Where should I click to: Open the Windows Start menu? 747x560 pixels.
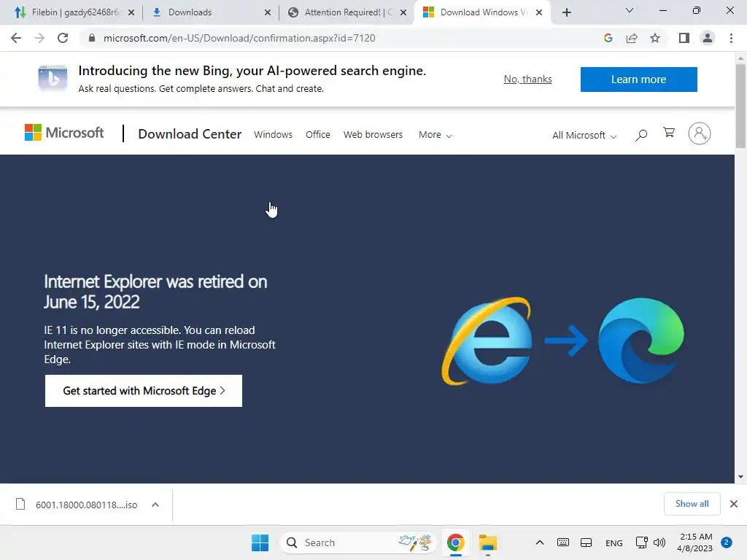[x=260, y=542]
